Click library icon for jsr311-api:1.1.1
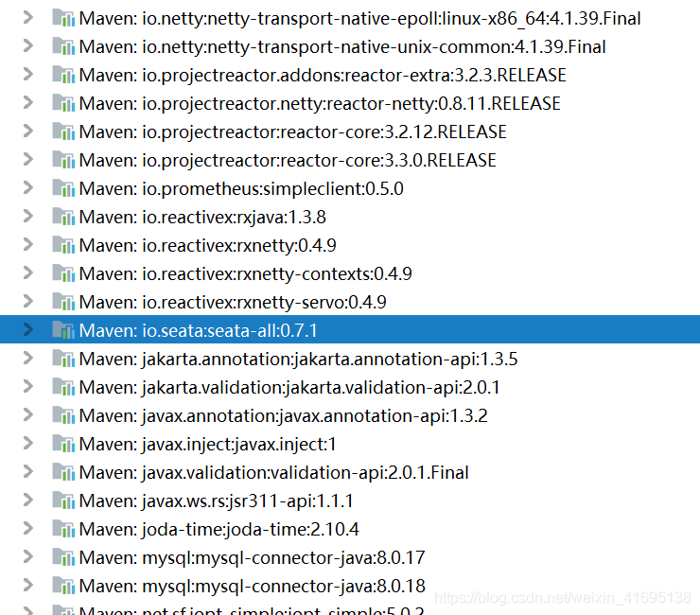This screenshot has height=615, width=700. coord(62,501)
